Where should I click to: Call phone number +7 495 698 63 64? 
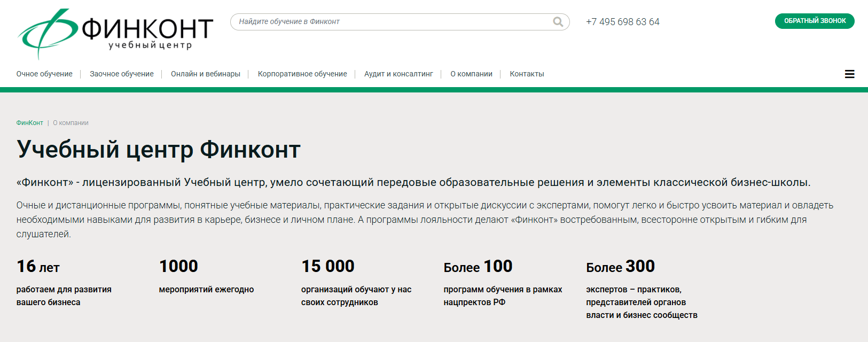click(623, 22)
